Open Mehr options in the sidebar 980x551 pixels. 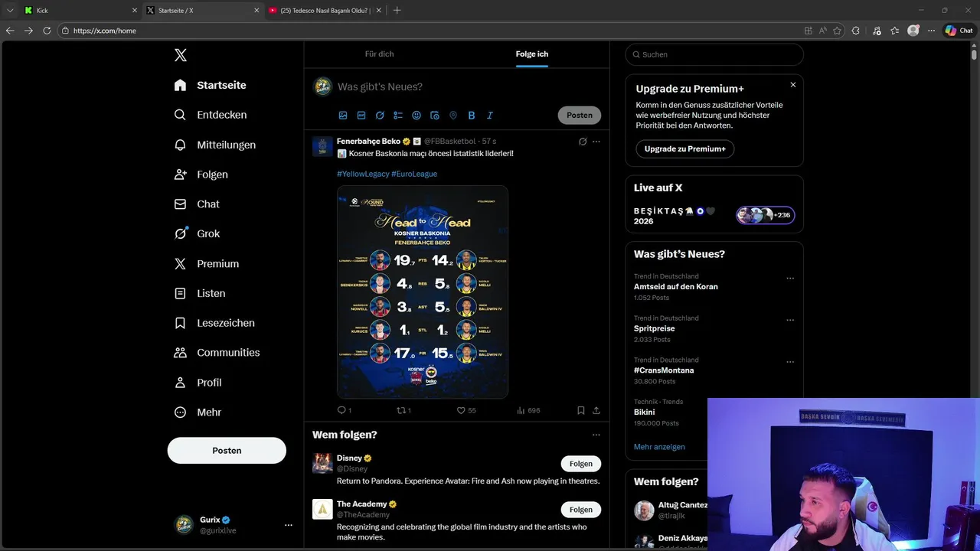198,412
